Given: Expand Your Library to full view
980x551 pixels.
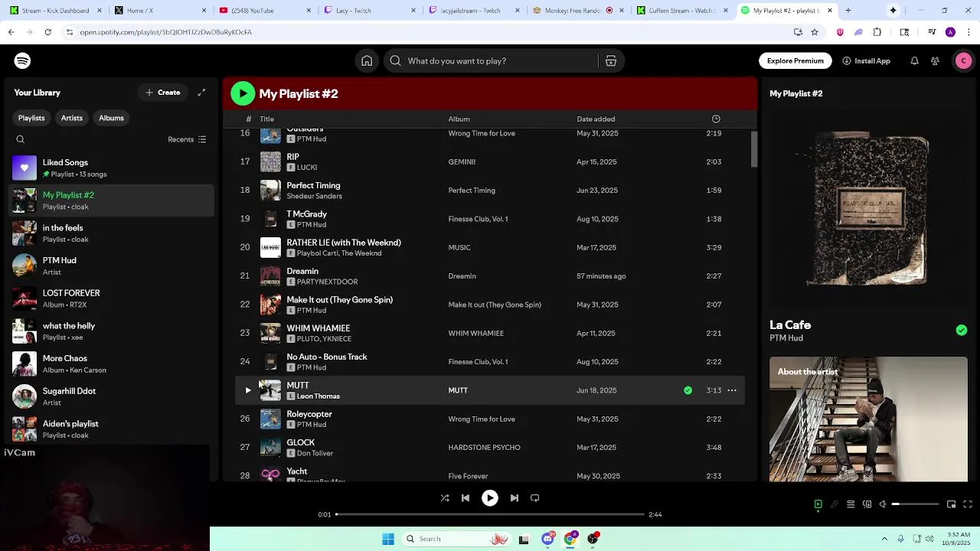Looking at the screenshot, I should (201, 93).
